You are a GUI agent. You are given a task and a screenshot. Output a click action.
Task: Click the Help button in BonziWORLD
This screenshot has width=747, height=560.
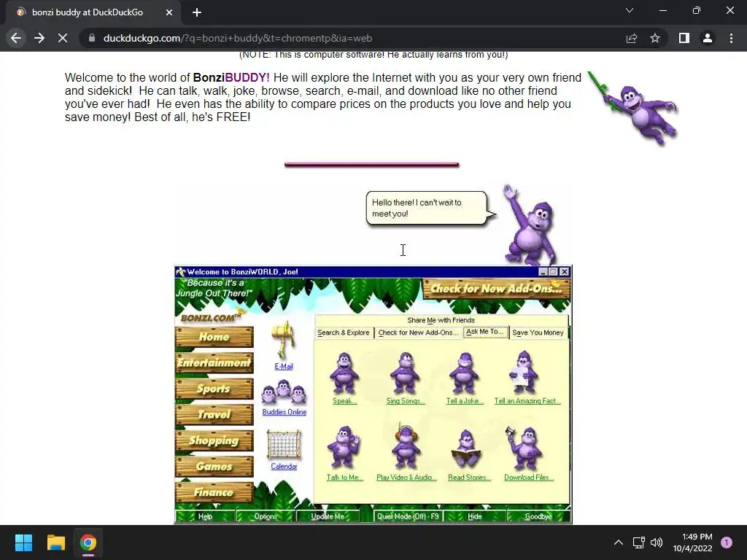point(205,516)
